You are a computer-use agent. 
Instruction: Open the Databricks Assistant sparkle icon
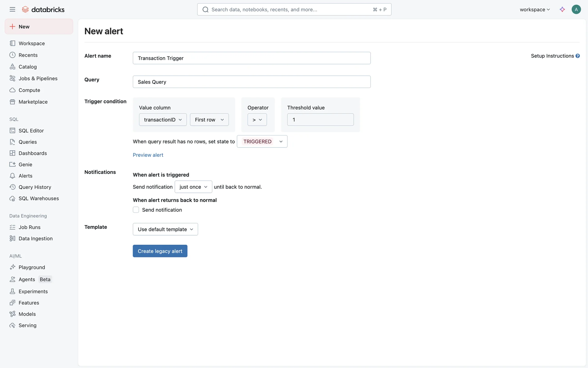click(562, 10)
